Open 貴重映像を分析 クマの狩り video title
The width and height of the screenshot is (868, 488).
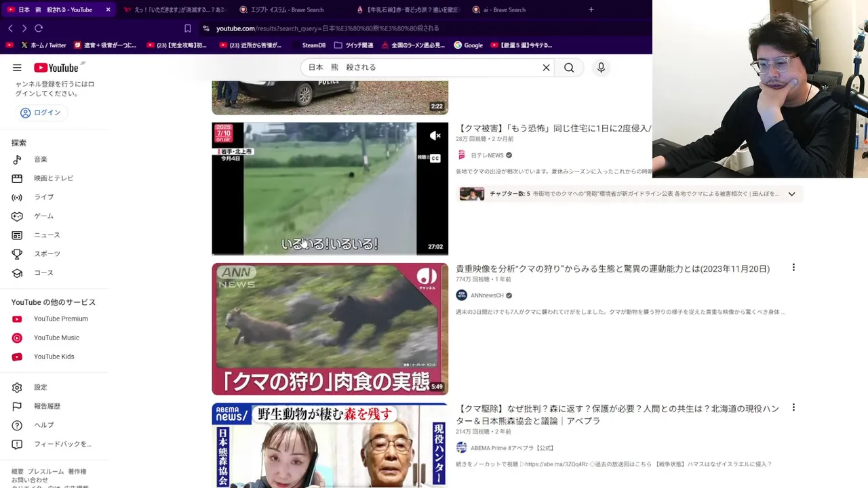[613, 269]
